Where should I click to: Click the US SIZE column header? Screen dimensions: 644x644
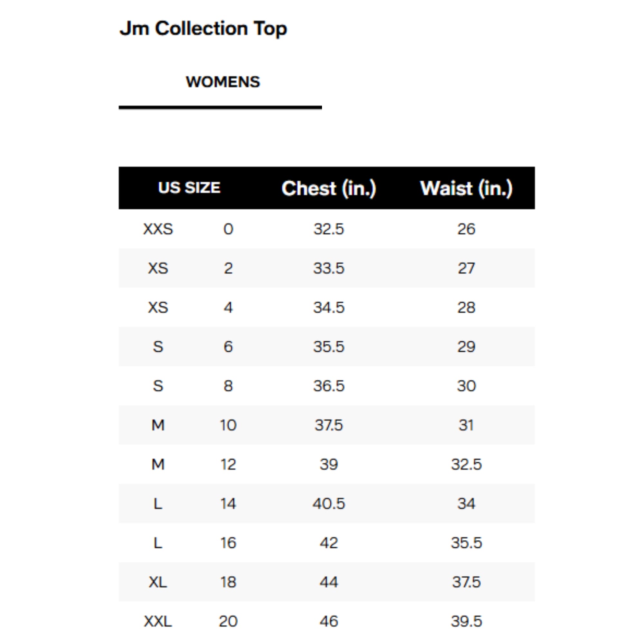coord(189,188)
